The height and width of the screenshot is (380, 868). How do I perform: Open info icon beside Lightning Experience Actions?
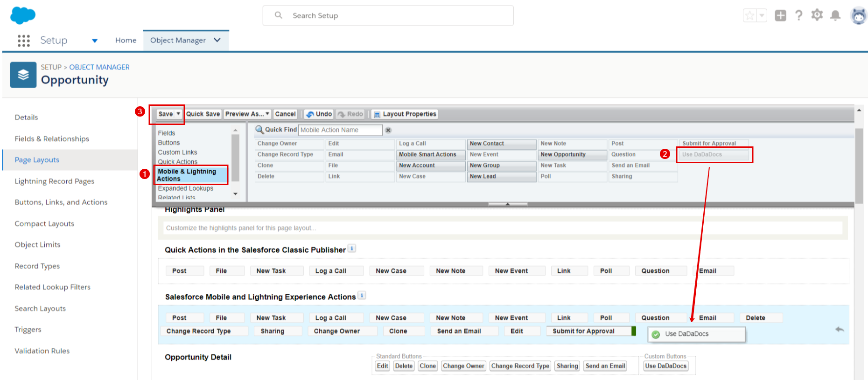pos(362,296)
